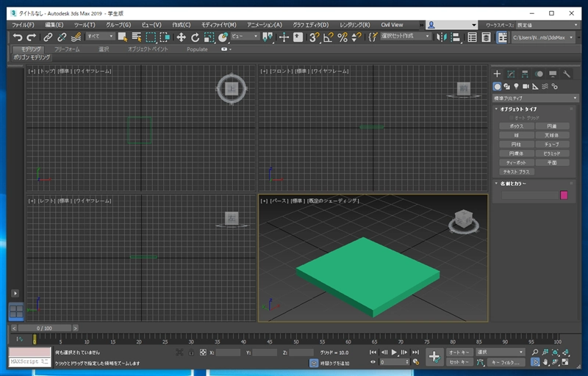This screenshot has height=376, width=588.
Task: Choose the Rectangular Selection Region icon
Action: click(151, 37)
